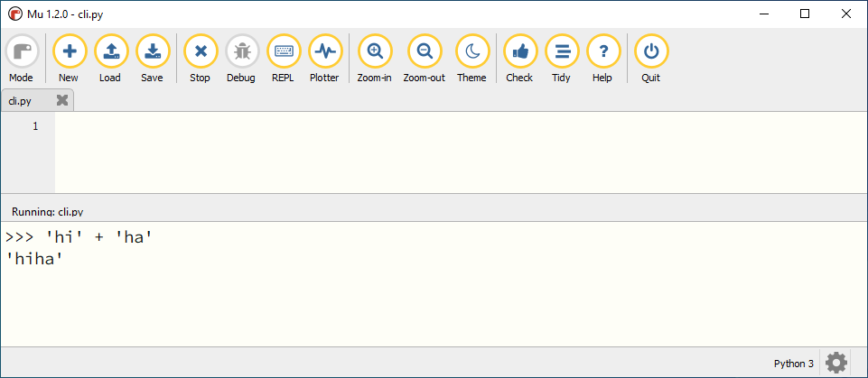868x378 pixels.
Task: Maximize the Mu window
Action: click(x=805, y=14)
